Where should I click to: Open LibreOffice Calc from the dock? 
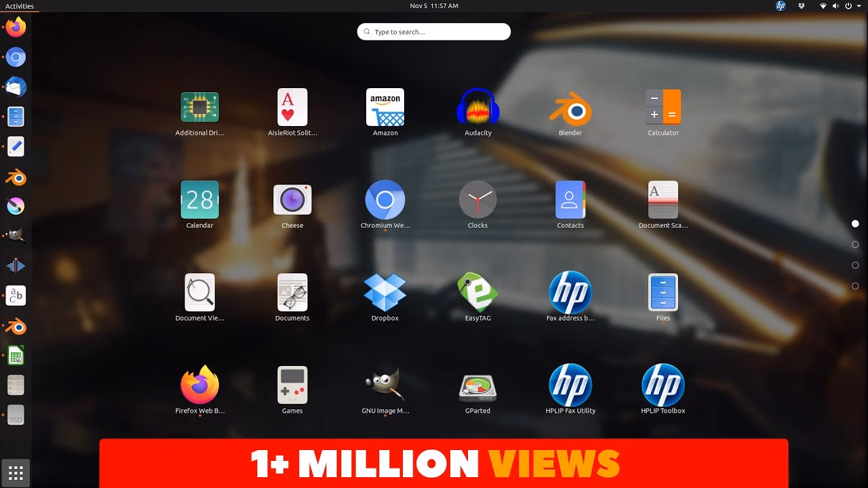point(15,354)
